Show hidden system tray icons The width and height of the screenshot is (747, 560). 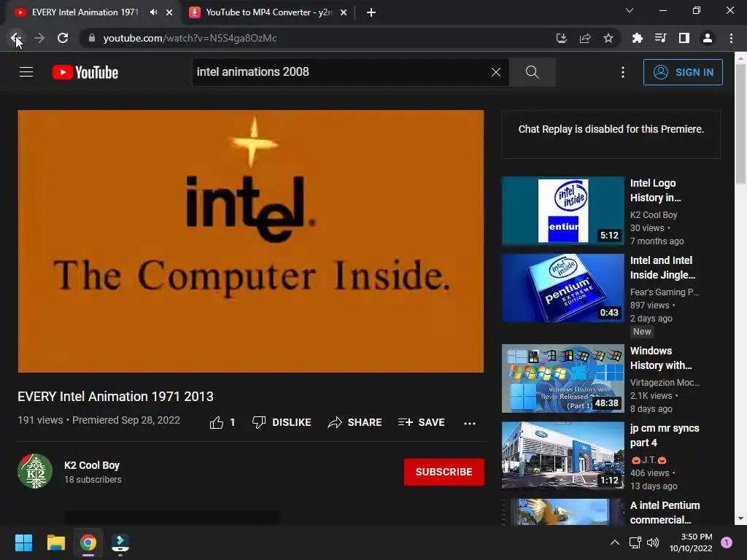pos(615,542)
